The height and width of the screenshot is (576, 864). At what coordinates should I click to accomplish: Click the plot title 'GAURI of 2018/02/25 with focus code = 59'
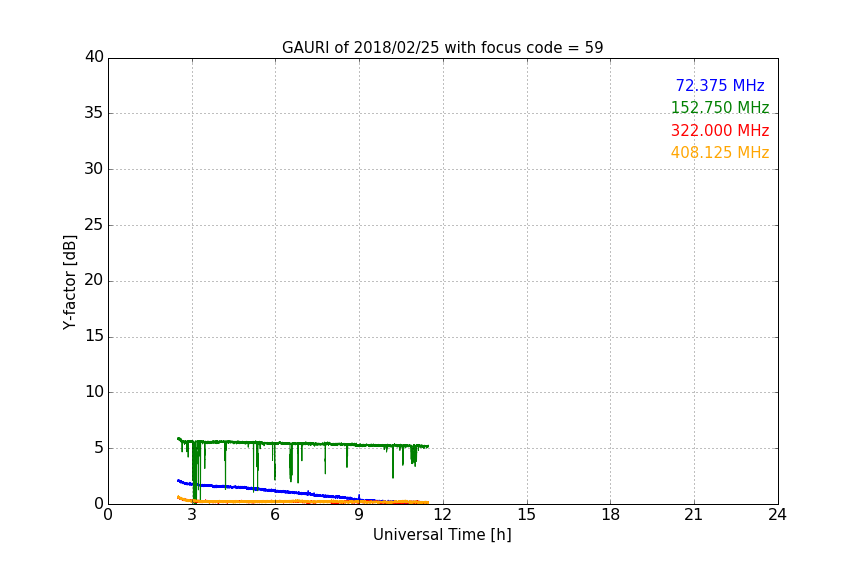pyautogui.click(x=442, y=47)
